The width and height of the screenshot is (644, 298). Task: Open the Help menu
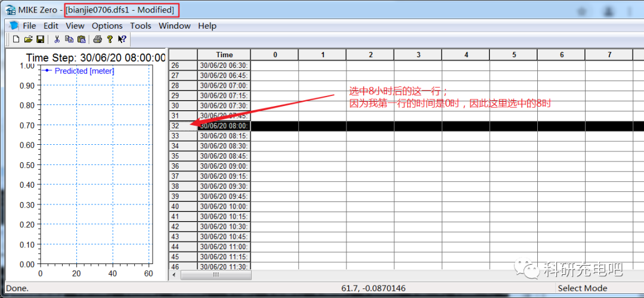click(x=207, y=26)
